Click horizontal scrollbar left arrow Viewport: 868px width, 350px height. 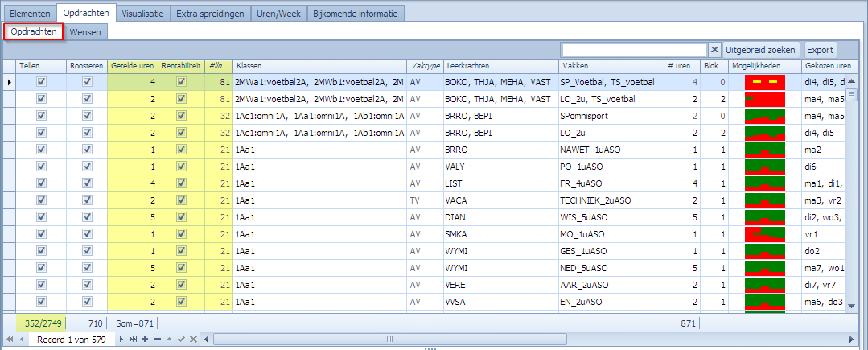[x=207, y=339]
